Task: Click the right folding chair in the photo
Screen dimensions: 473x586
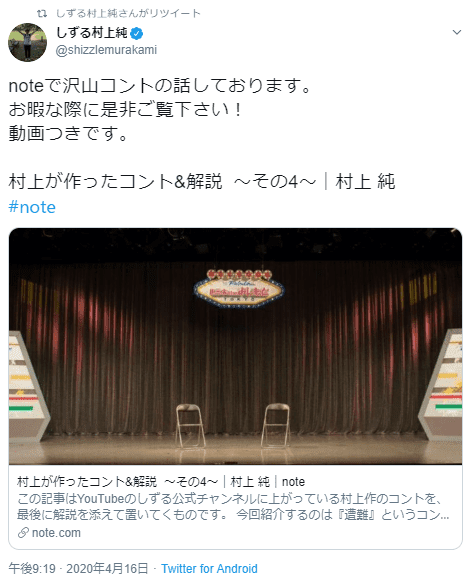Action: pyautogui.click(x=276, y=425)
